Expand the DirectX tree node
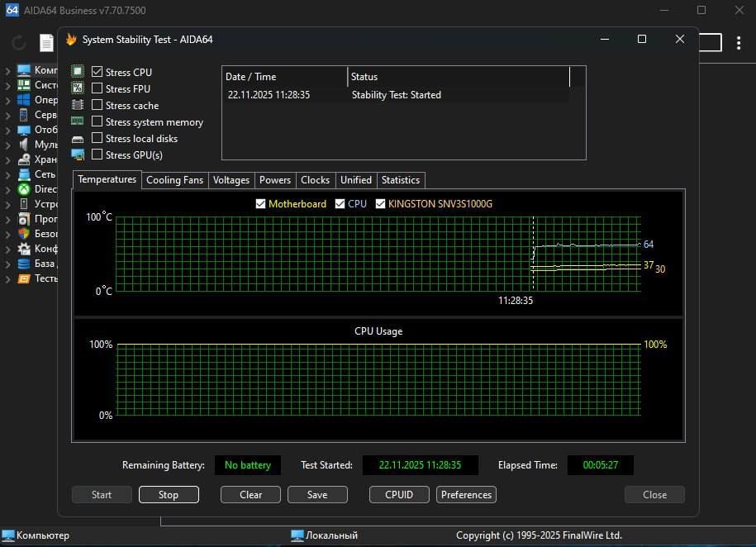The width and height of the screenshot is (756, 547). point(7,189)
